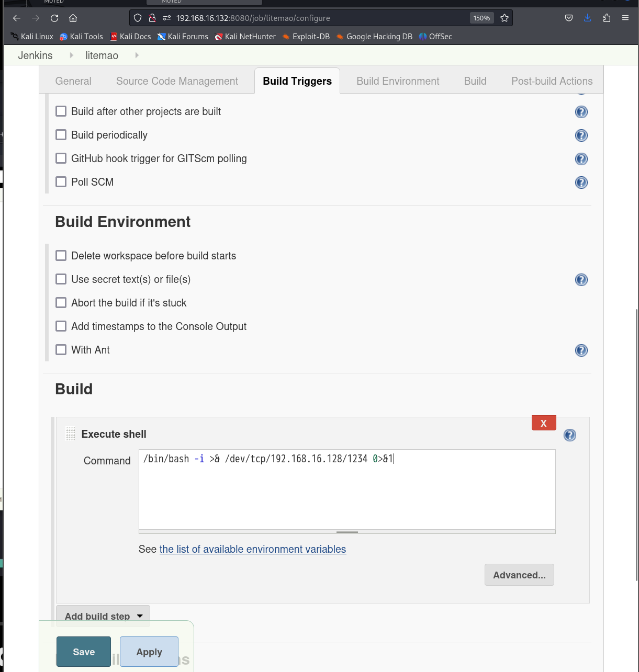The image size is (639, 672).
Task: Open Kali Docs bookmark
Action: tap(130, 37)
